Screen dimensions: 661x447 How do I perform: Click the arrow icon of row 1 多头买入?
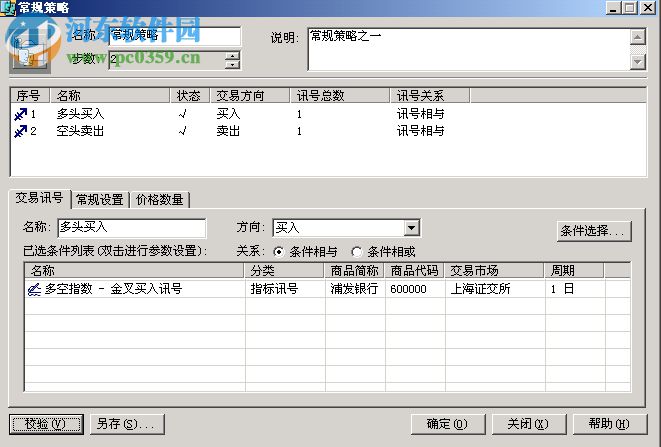pyautogui.click(x=20, y=114)
